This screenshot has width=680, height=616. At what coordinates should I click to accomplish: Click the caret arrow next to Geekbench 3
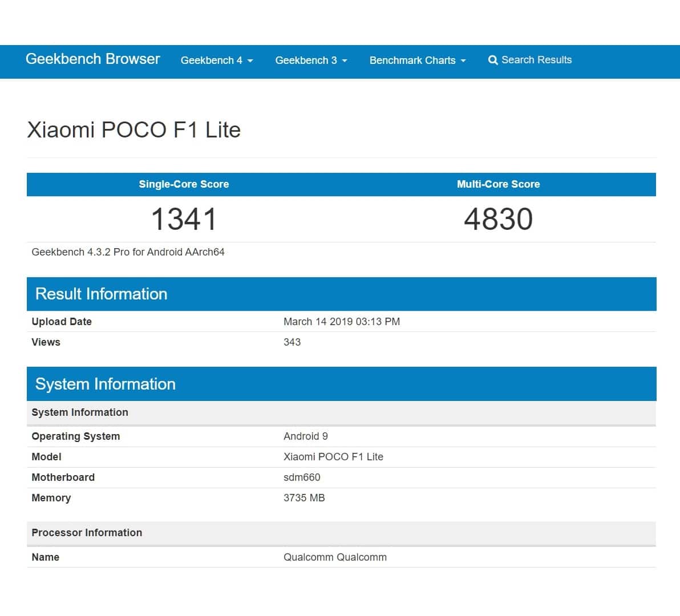[x=345, y=61]
